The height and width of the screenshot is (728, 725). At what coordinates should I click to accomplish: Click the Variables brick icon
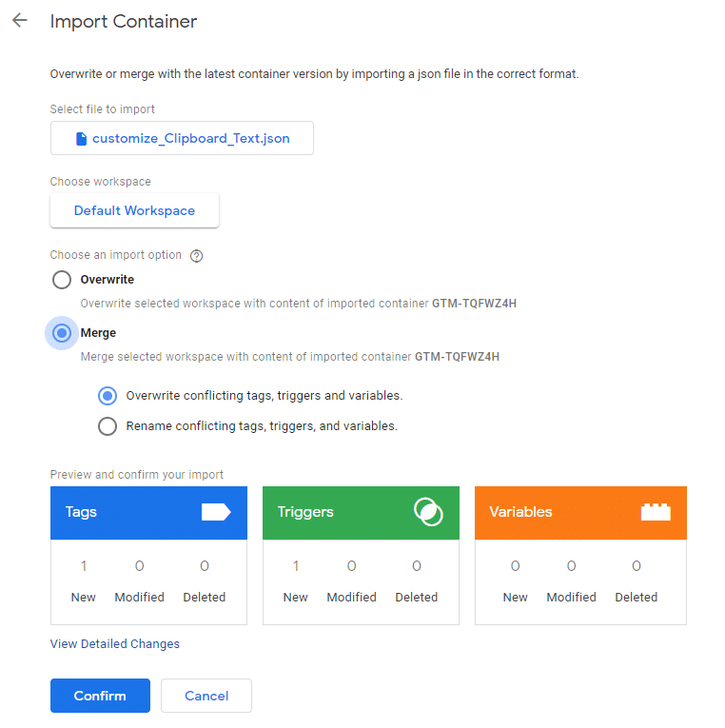[x=656, y=512]
